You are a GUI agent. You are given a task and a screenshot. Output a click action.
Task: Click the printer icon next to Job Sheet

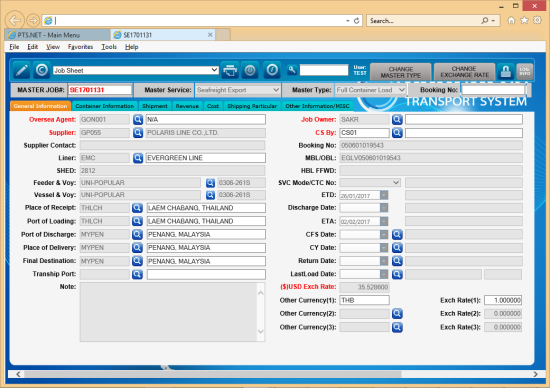(x=230, y=70)
